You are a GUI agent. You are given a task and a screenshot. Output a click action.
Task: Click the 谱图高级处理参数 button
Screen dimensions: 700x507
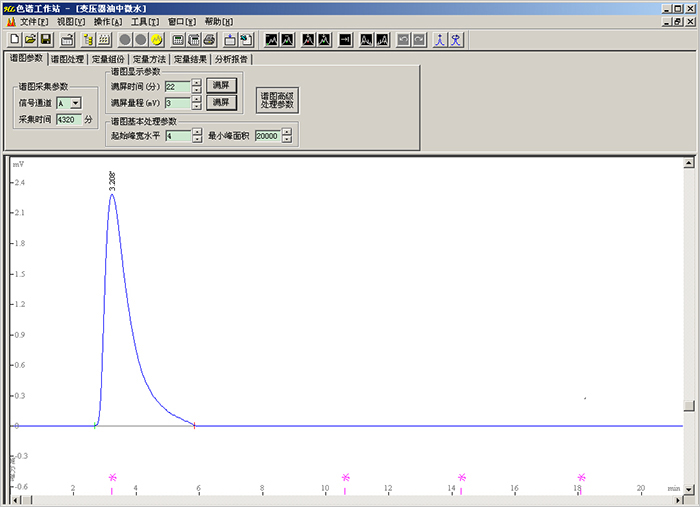(x=277, y=100)
